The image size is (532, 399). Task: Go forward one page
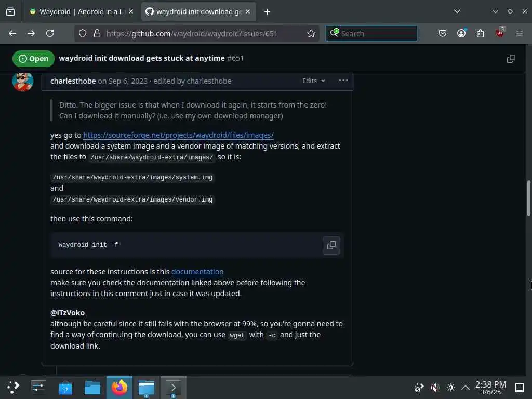point(31,33)
